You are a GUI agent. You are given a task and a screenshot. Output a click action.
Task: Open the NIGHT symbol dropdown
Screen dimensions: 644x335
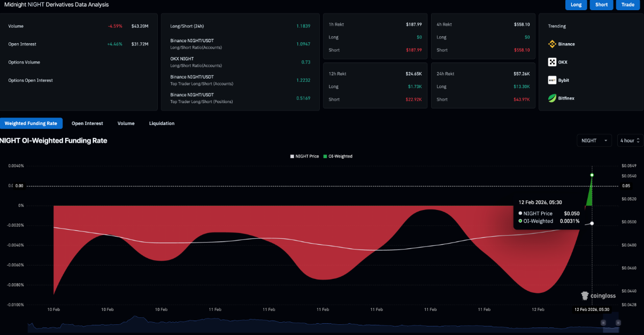594,140
